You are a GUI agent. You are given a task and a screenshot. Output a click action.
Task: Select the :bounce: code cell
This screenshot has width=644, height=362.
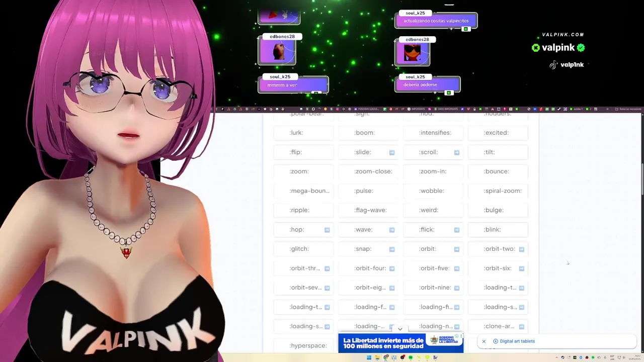point(498,171)
